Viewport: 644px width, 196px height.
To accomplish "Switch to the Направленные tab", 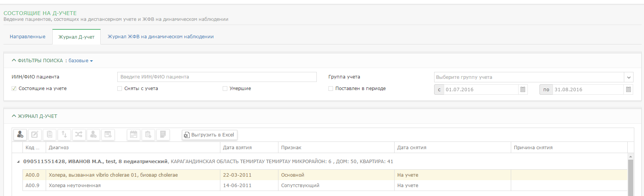I will coord(27,37).
